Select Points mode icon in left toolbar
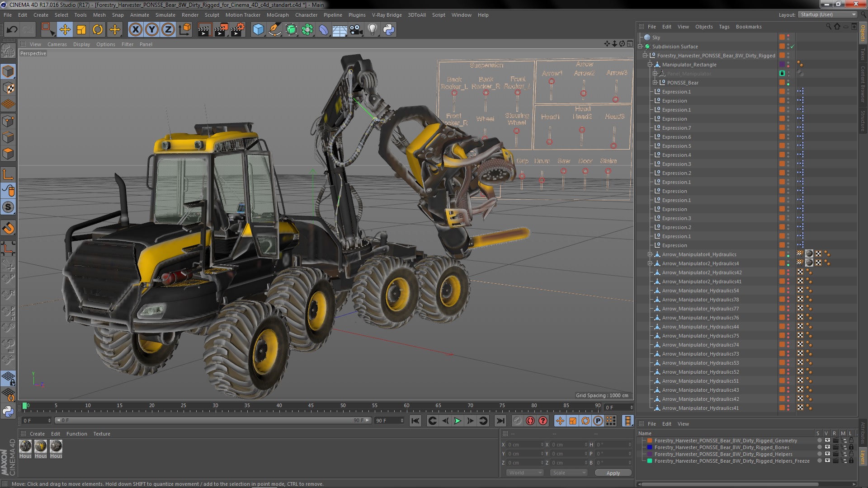 click(8, 121)
